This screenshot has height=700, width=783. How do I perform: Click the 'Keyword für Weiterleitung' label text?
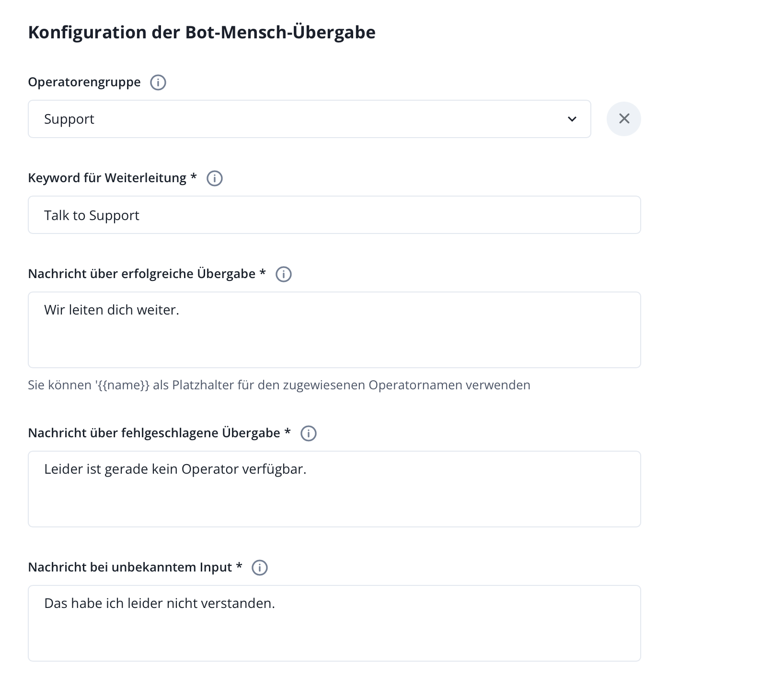107,178
